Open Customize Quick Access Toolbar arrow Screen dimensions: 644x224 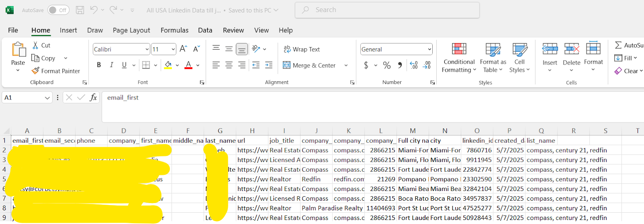pyautogui.click(x=132, y=10)
